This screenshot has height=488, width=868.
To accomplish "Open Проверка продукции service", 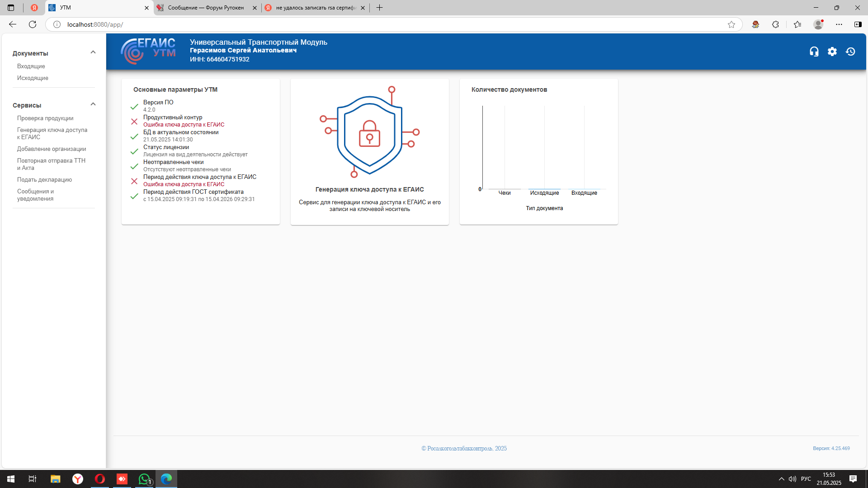I will click(45, 118).
